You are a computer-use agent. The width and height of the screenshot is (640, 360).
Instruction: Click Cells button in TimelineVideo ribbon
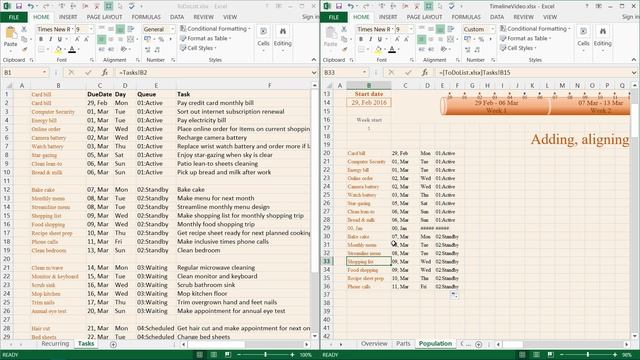click(583, 38)
